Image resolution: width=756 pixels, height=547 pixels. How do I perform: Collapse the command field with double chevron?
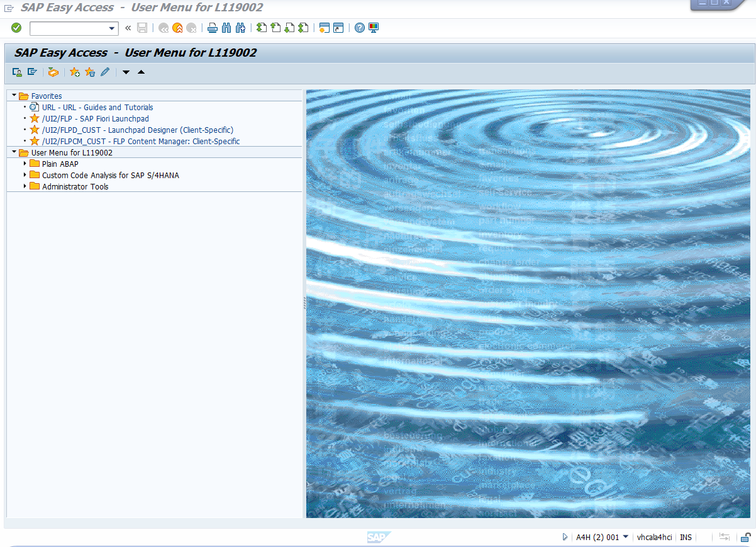point(128,28)
